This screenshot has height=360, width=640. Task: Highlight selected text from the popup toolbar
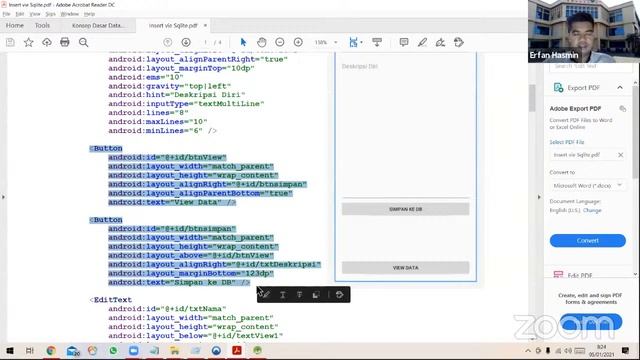tap(266, 294)
